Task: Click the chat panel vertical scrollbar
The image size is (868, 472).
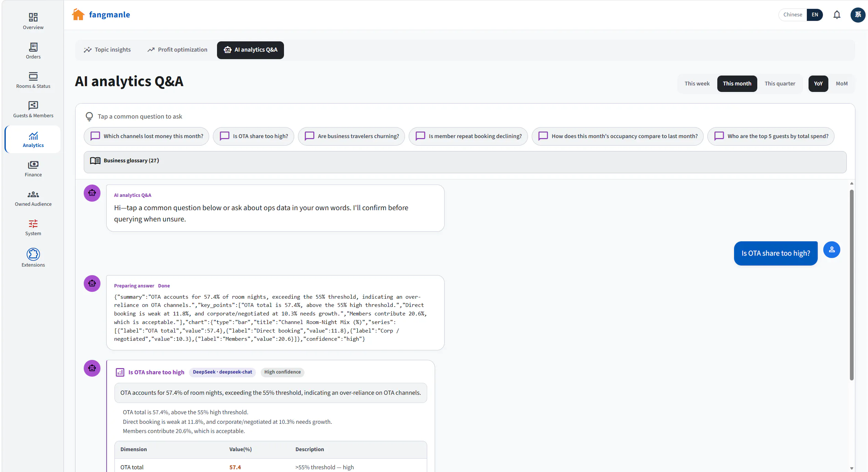Action: 852,284
